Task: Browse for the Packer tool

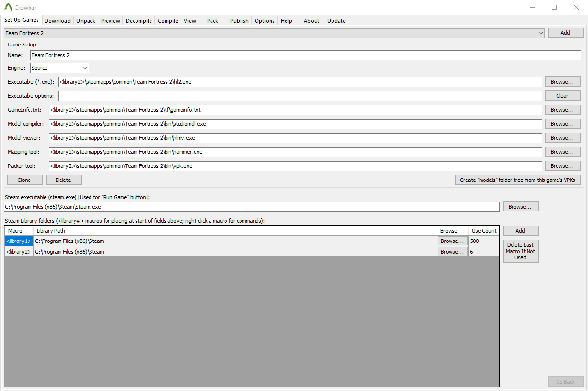Action: (563, 166)
